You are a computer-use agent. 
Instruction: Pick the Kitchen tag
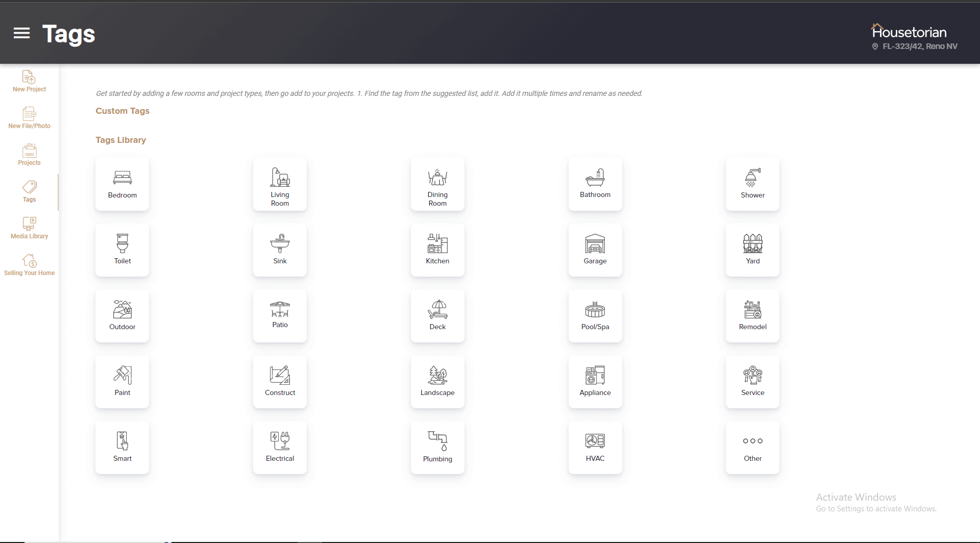[437, 250]
